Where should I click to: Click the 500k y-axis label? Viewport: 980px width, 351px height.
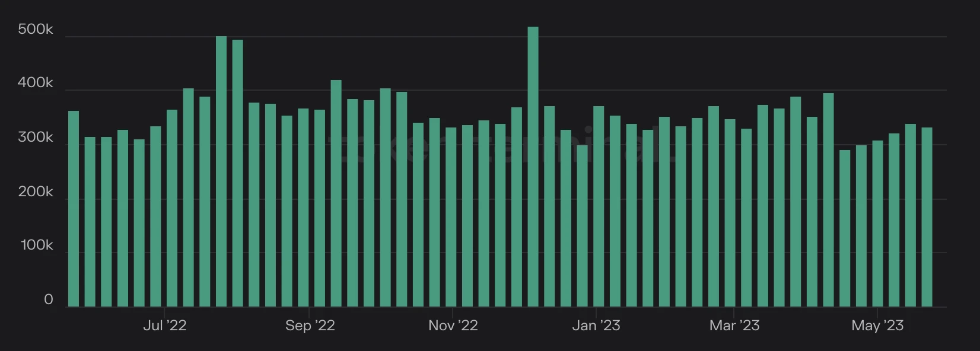tap(36, 30)
